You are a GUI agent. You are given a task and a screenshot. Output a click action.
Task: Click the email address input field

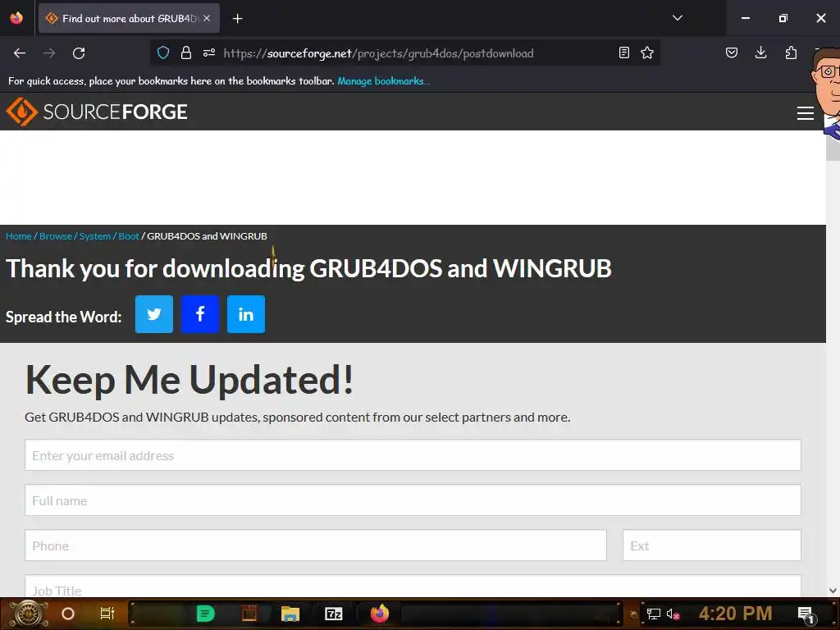(x=413, y=455)
